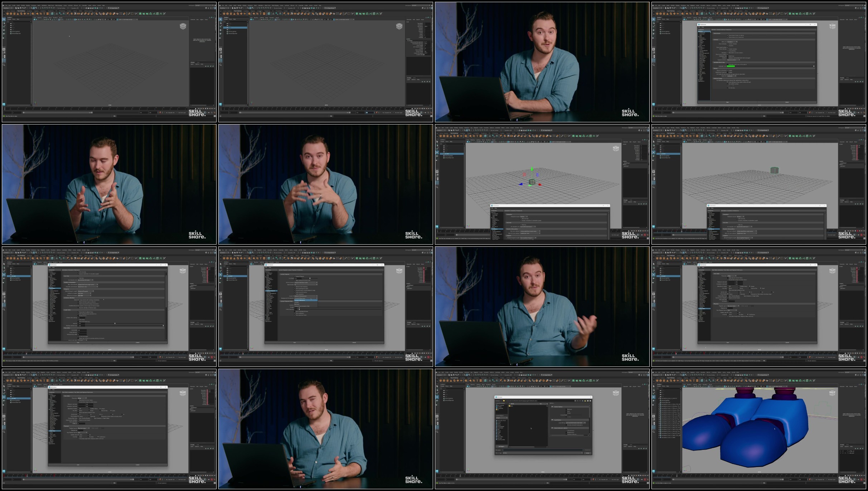This screenshot has height=491, width=868.
Task: Click Cancel button in the Reference file dialog
Action: (x=587, y=453)
